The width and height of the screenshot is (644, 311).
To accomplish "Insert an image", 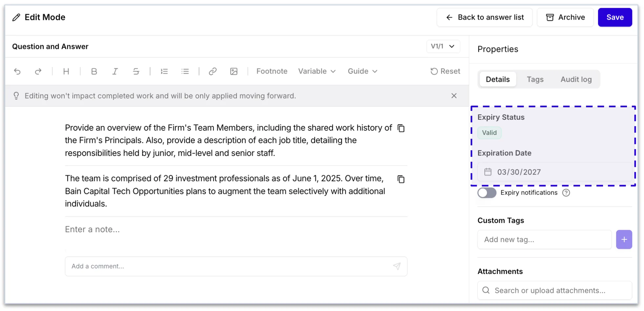I will [234, 71].
